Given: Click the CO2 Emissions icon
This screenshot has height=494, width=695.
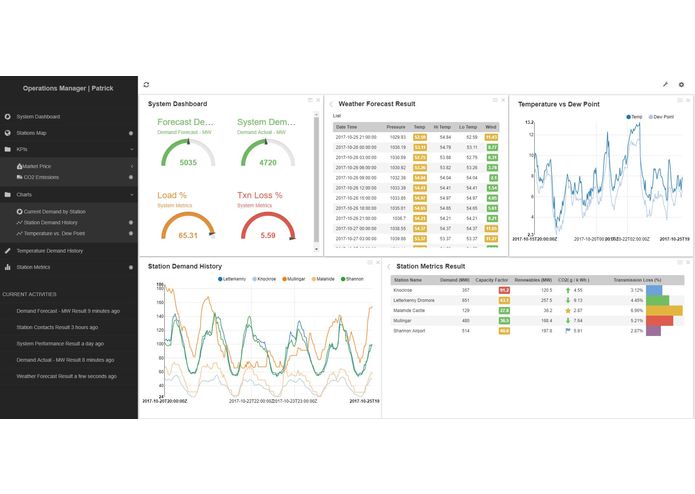Looking at the screenshot, I should 19,177.
